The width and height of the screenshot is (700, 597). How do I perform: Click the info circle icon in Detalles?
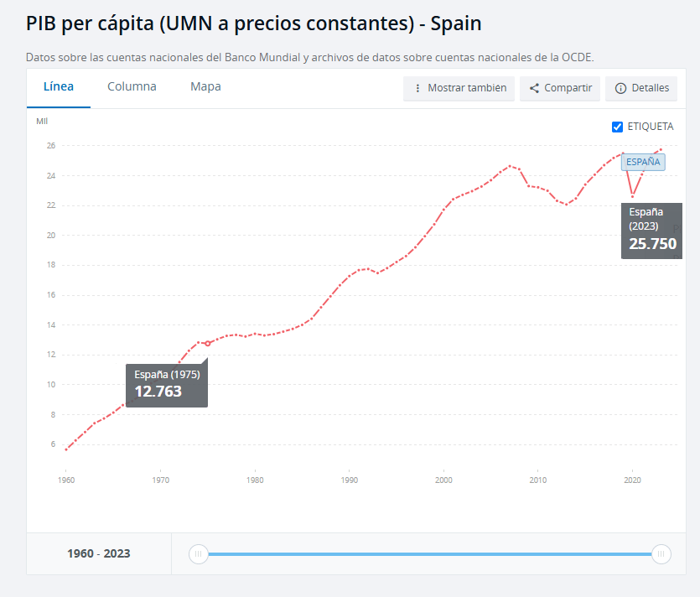tap(620, 88)
